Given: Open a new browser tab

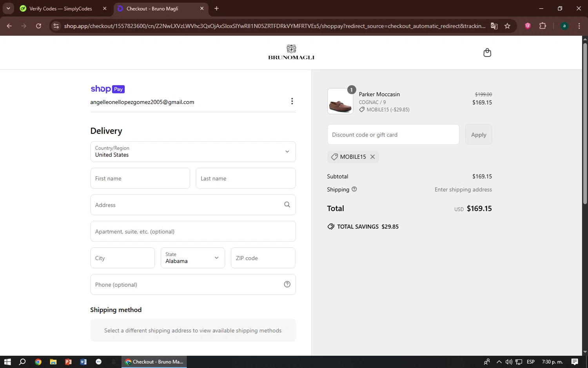Looking at the screenshot, I should (216, 8).
